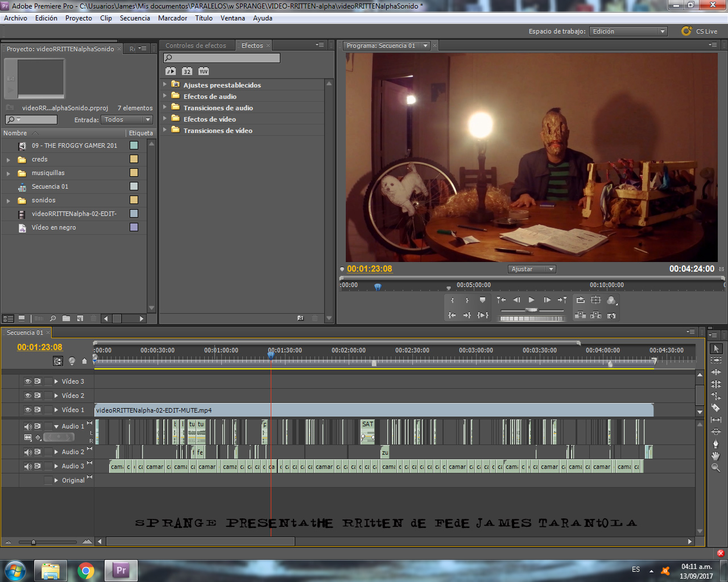Click the Loop button in Program monitor

(580, 300)
